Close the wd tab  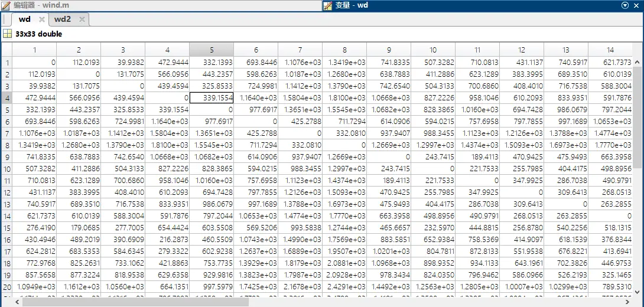click(x=41, y=19)
